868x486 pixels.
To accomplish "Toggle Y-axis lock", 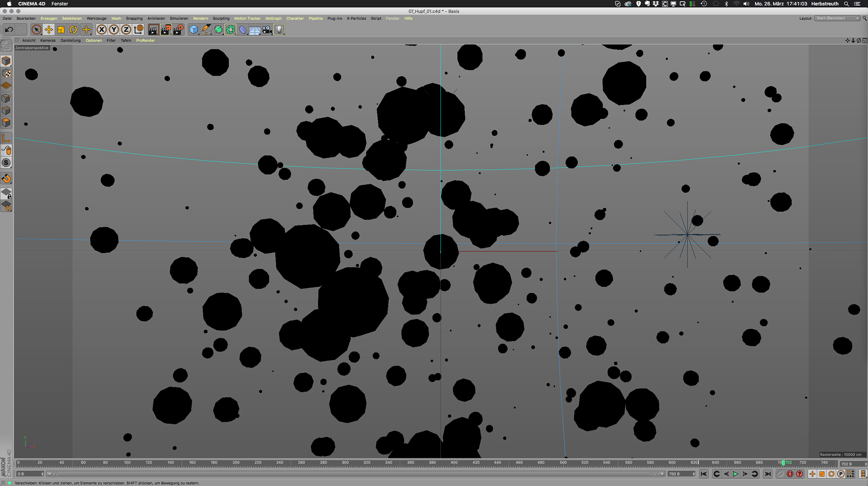I will (114, 30).
